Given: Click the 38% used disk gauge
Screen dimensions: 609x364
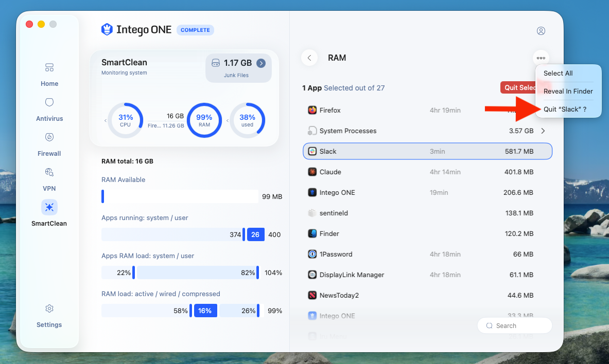Looking at the screenshot, I should [x=248, y=120].
